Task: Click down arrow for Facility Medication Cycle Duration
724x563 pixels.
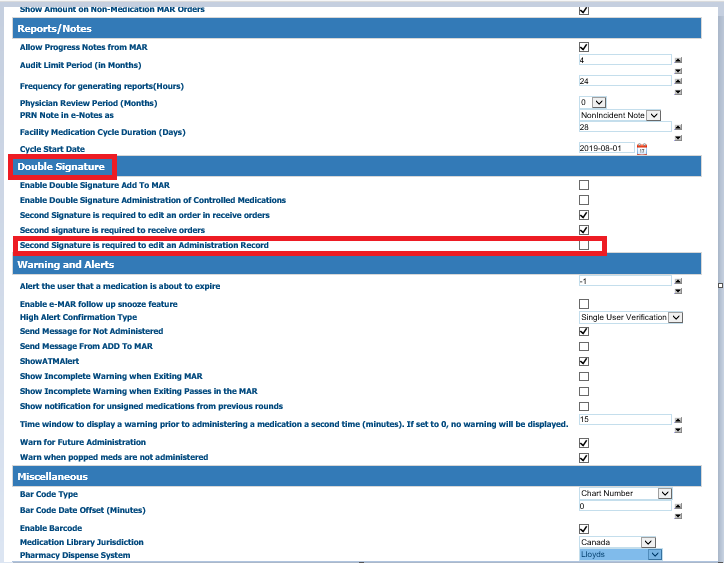Action: [678, 138]
